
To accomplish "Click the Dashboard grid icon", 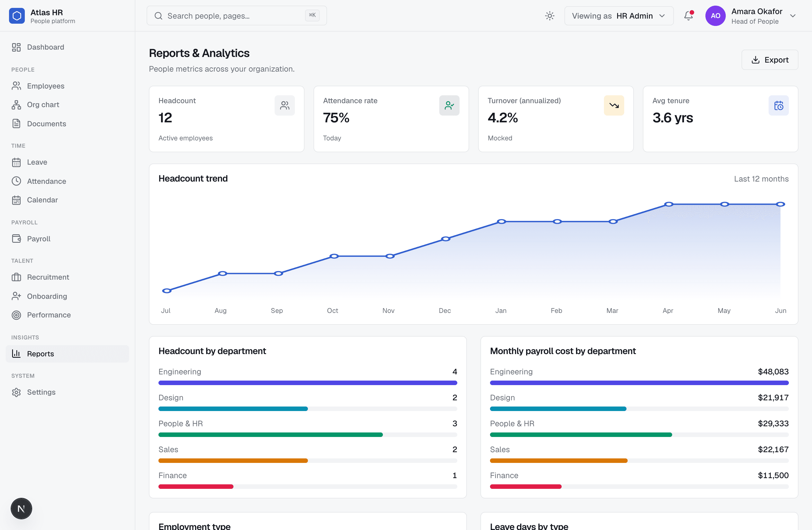I will [x=16, y=47].
